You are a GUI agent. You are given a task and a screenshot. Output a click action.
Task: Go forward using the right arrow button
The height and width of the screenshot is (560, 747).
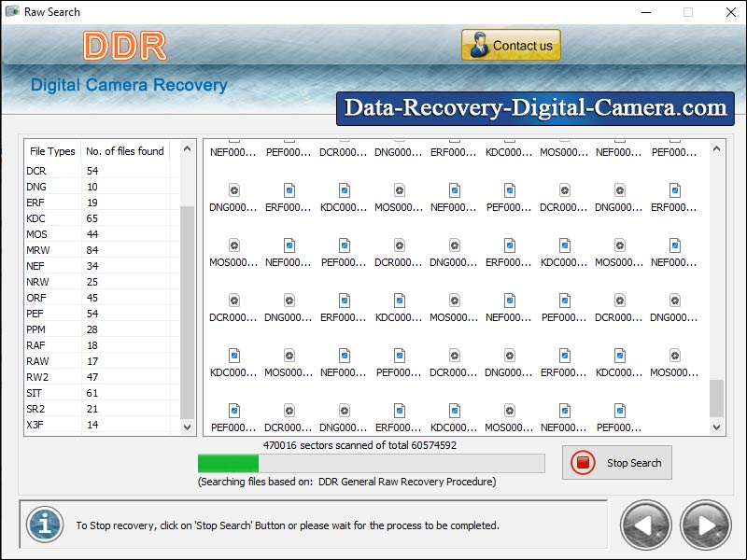[706, 525]
